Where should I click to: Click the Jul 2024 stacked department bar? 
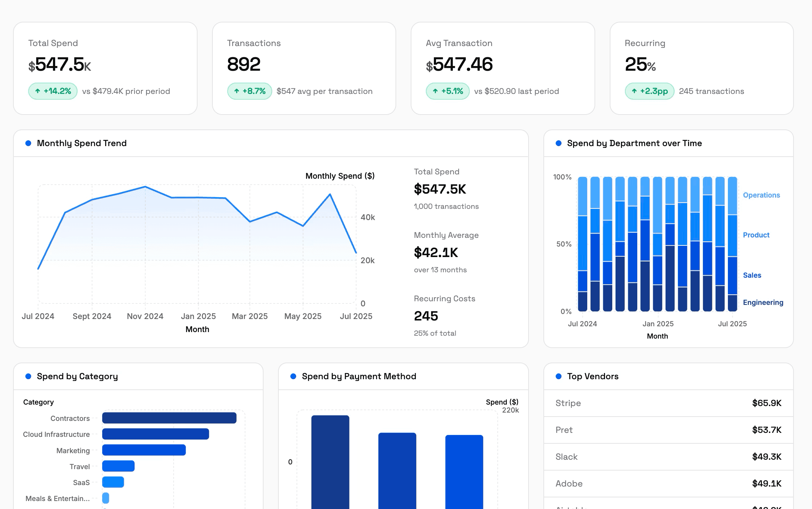coord(583,244)
